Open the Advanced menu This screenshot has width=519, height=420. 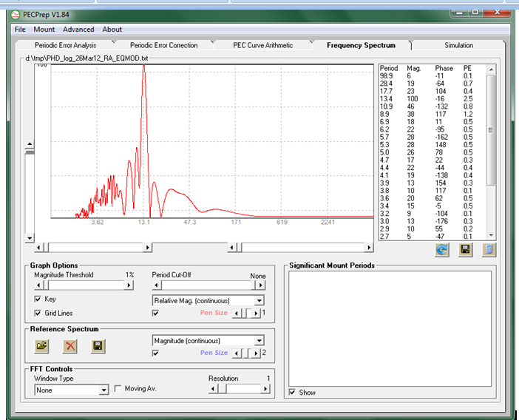(x=78, y=30)
